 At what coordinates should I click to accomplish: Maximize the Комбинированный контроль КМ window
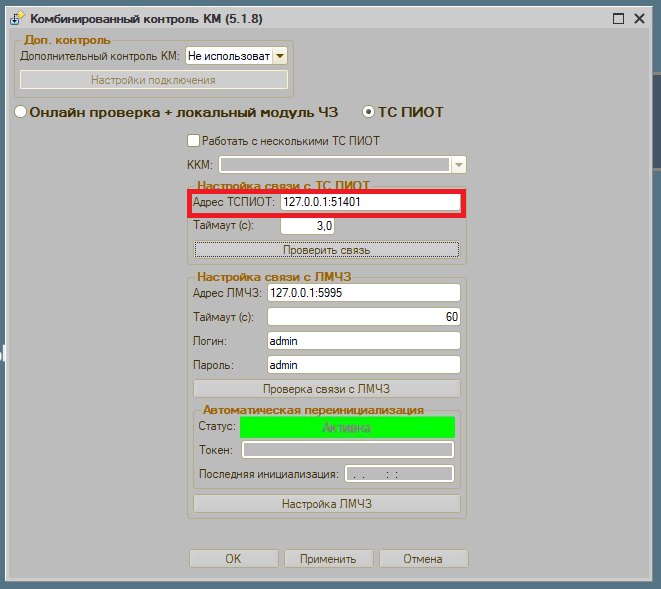[x=618, y=19]
